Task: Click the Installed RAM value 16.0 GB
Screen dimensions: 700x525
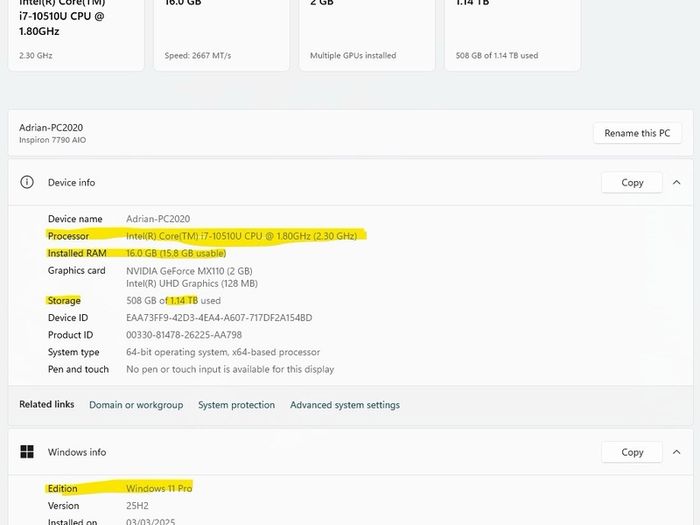Action: pos(176,254)
